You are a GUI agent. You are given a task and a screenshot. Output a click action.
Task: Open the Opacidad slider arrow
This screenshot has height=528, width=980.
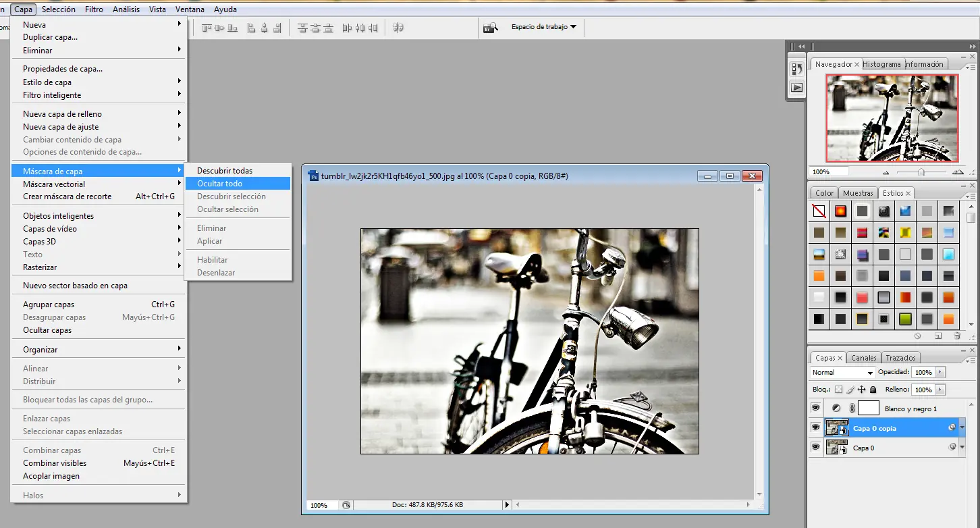pos(940,372)
